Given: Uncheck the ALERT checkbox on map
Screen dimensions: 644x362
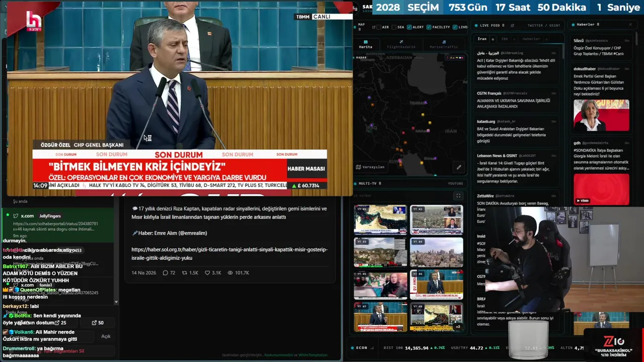Looking at the screenshot, I should click(409, 27).
